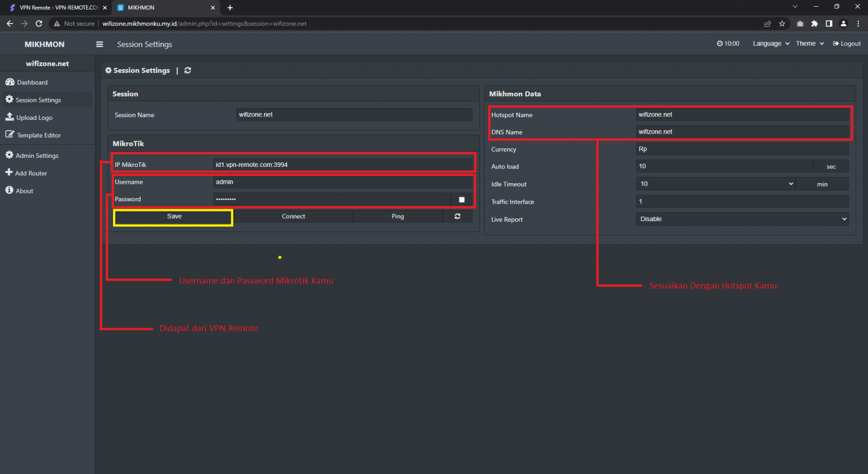The height and width of the screenshot is (474, 868).
Task: Click the IP MikroTik input field
Action: [342, 165]
